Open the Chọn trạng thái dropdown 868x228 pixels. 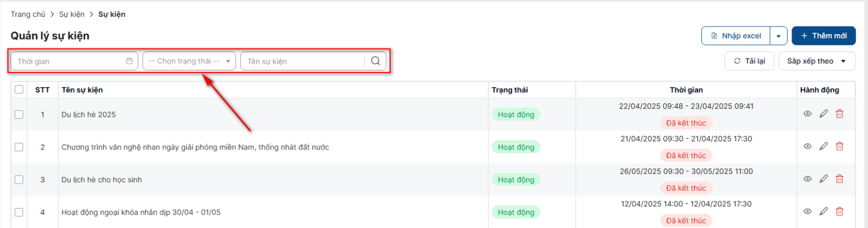[189, 61]
